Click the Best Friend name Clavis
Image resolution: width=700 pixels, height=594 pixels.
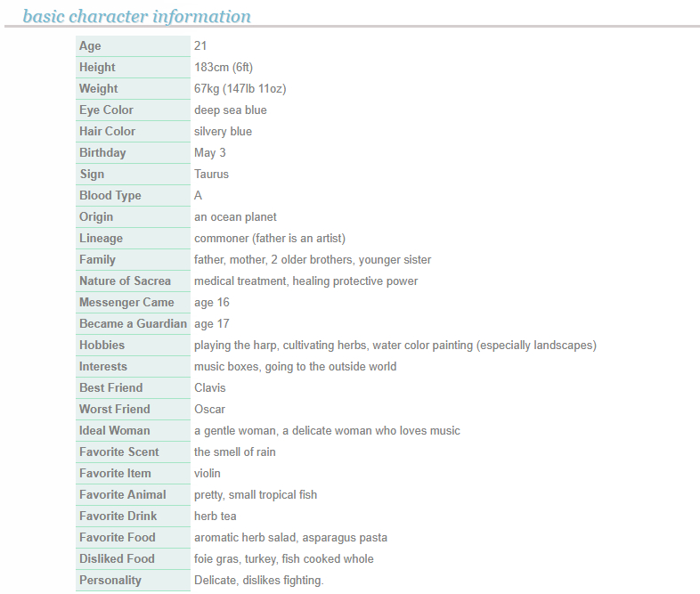point(210,387)
